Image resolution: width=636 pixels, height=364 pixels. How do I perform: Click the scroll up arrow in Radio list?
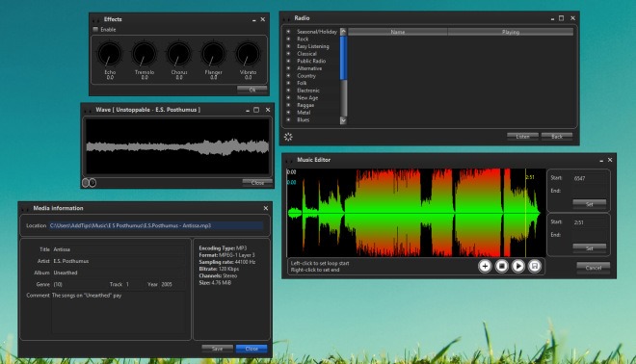point(343,32)
